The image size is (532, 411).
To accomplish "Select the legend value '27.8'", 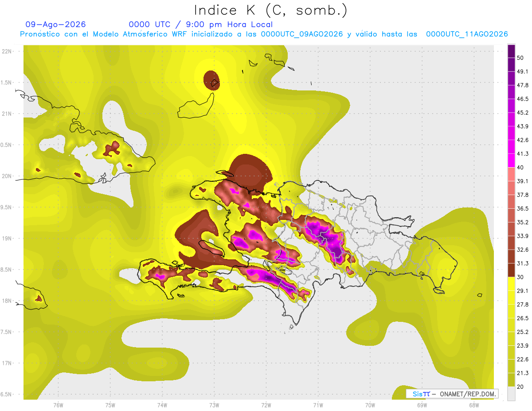I will tap(523, 305).
